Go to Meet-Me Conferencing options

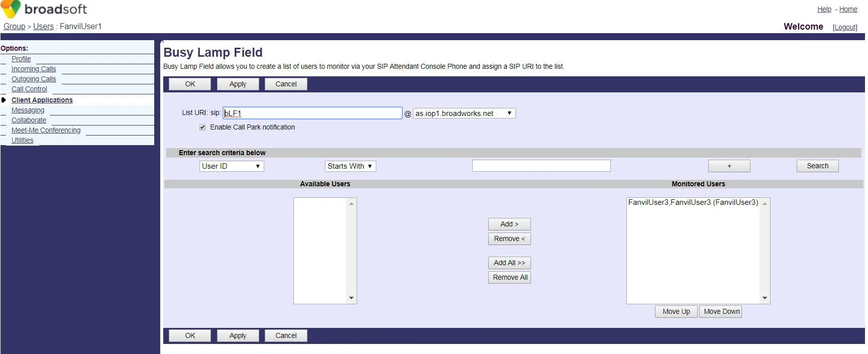point(46,131)
